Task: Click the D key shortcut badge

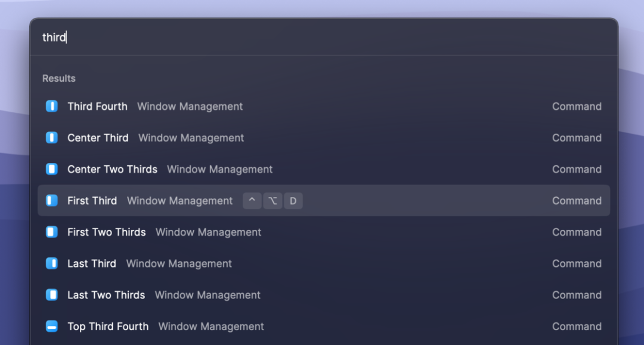Action: (293, 201)
